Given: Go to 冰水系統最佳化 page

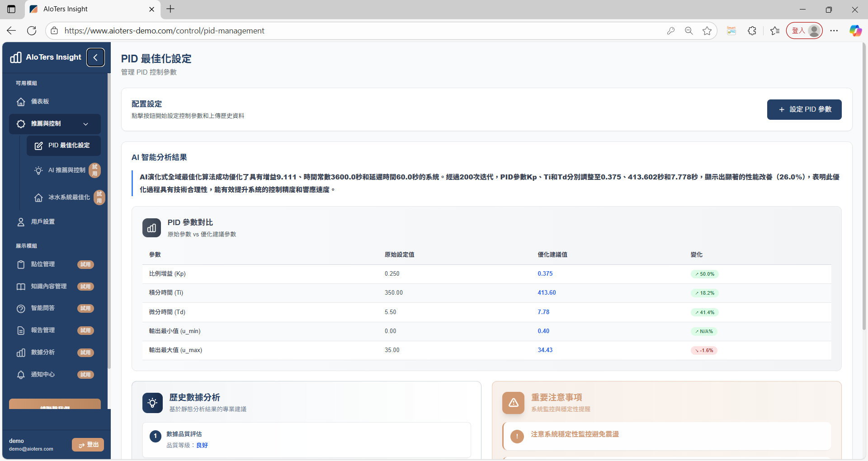Looking at the screenshot, I should (69, 198).
